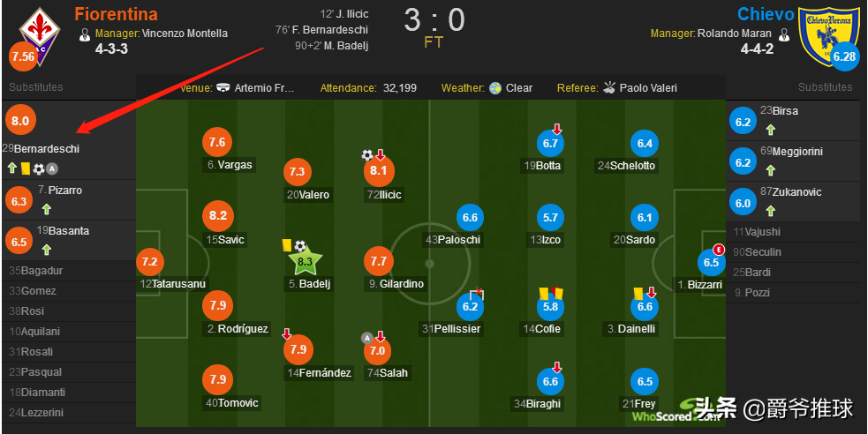
Task: Click the stadium icon beside Venue
Action: 223,88
